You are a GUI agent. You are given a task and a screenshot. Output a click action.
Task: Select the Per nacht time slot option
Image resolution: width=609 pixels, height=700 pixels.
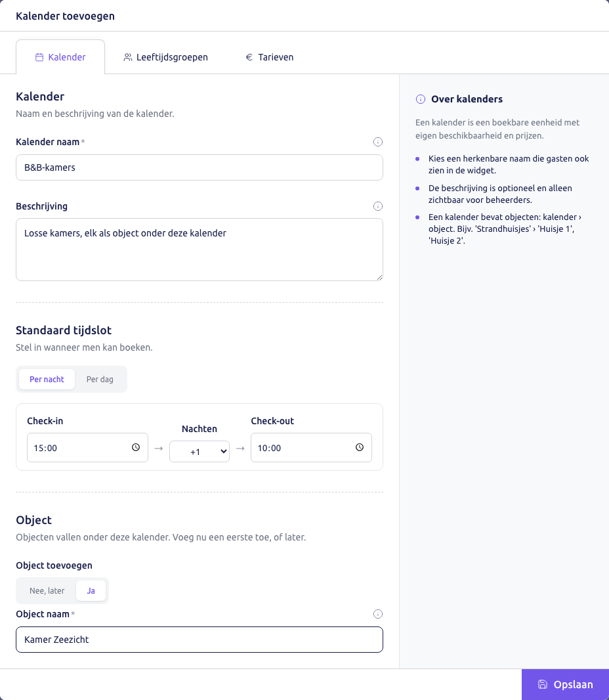[x=47, y=380]
